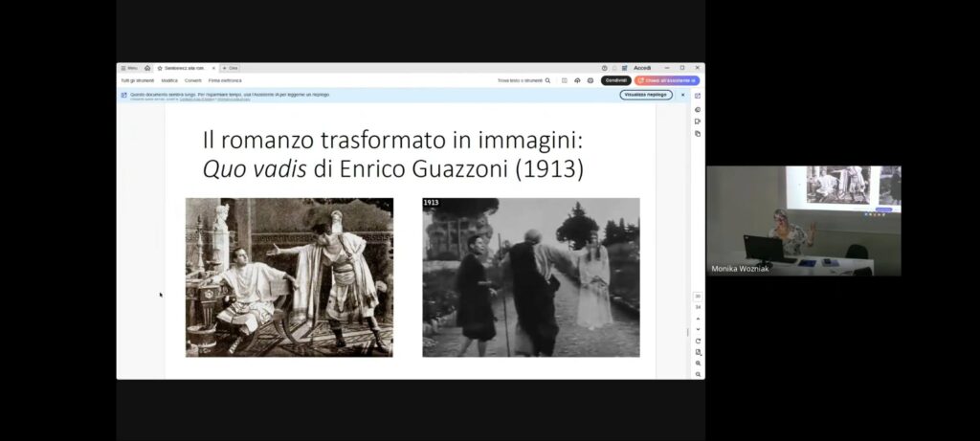Open Chiedi all'assistente IA

[666, 80]
